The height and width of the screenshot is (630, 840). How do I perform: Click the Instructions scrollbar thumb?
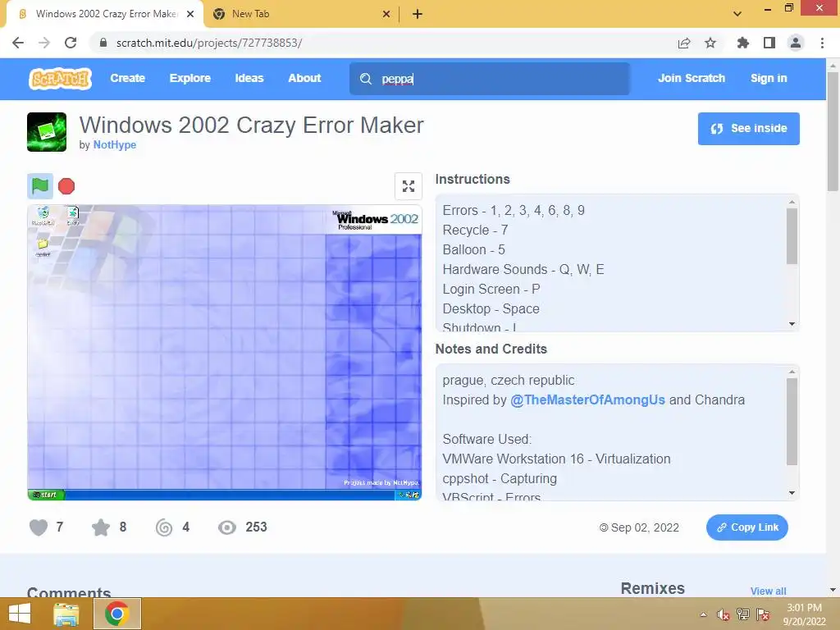[792, 236]
